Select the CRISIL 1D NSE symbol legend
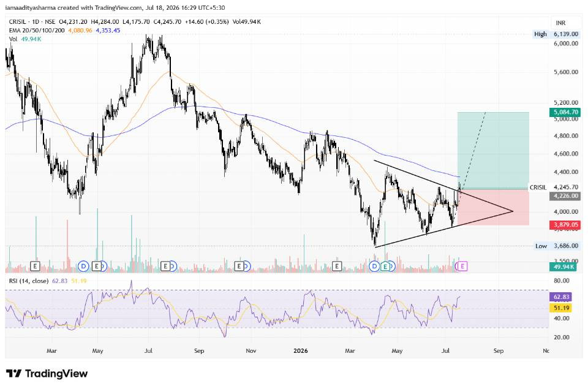 click(32, 22)
